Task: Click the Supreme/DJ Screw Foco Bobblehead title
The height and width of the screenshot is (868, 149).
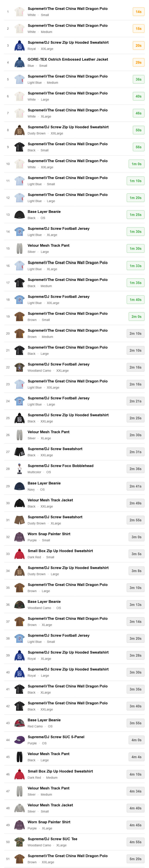Action: pos(60,466)
